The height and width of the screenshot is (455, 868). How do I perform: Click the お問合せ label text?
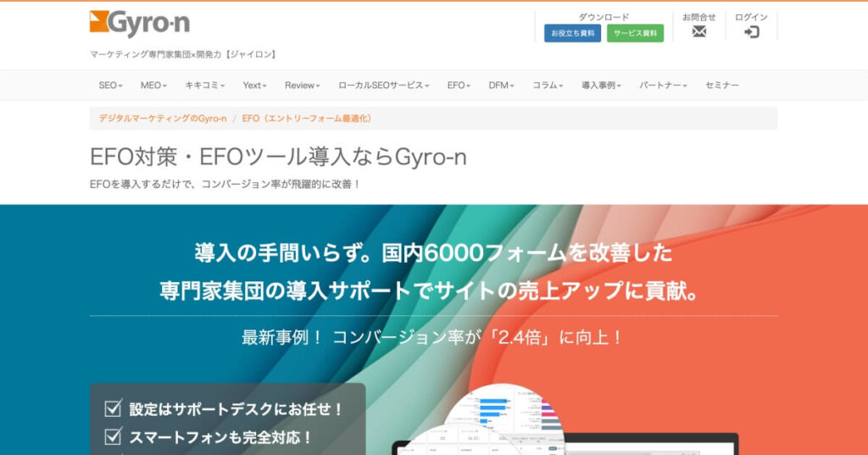699,17
